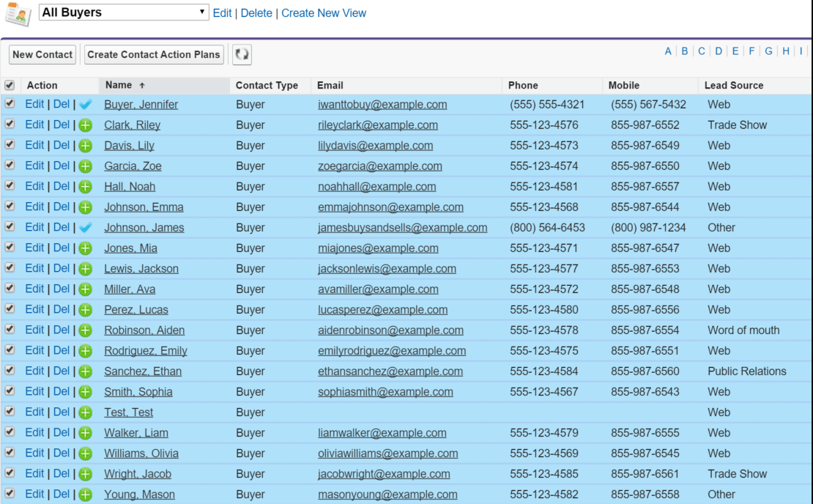The image size is (813, 504).
Task: Uncheck the row checkbox for Davis, Lily
Action: pyautogui.click(x=10, y=145)
